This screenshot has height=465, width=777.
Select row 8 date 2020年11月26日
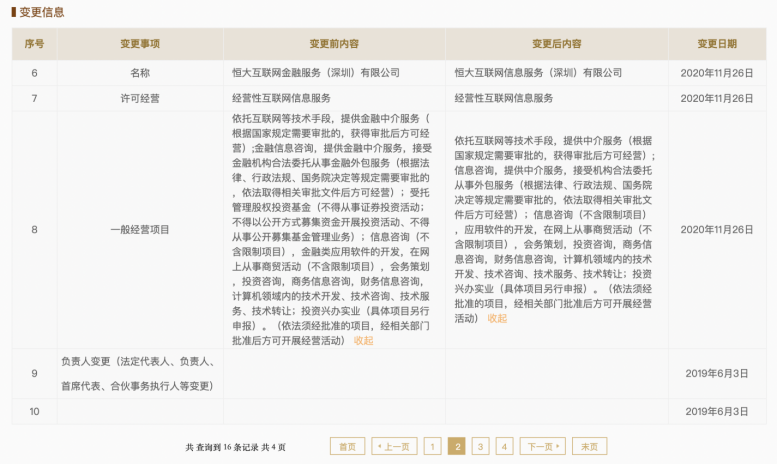pyautogui.click(x=717, y=230)
